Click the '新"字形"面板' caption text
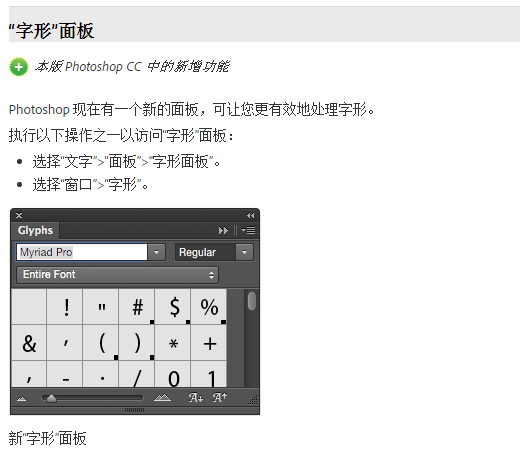The image size is (520, 461). coord(47,438)
